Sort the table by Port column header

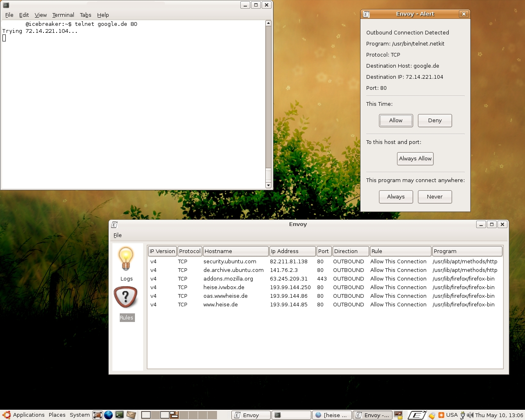(324, 251)
